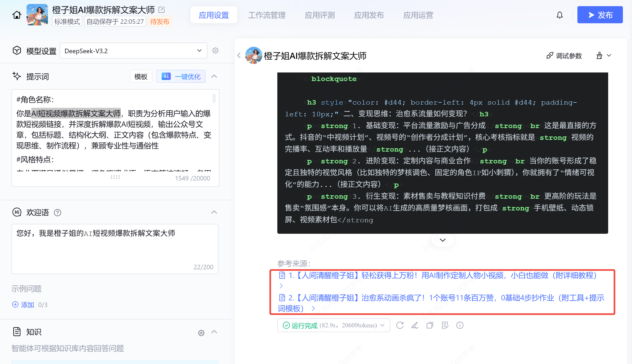Image resolution: width=632 pixels, height=364 pixels.
Task: Collapse the welcome message section
Action: (214, 212)
